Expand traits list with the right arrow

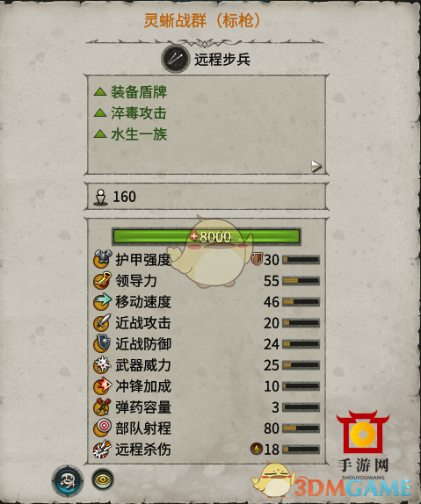click(x=316, y=166)
